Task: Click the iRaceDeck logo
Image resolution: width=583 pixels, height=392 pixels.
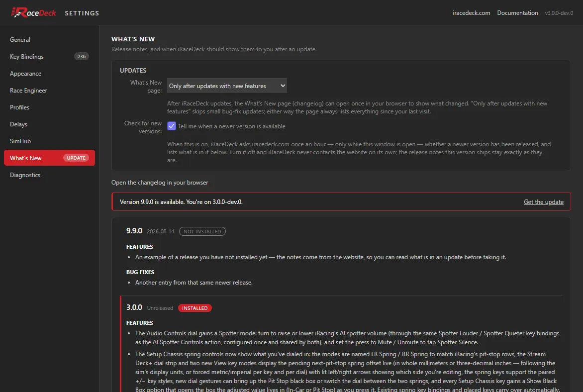Action: pos(33,12)
